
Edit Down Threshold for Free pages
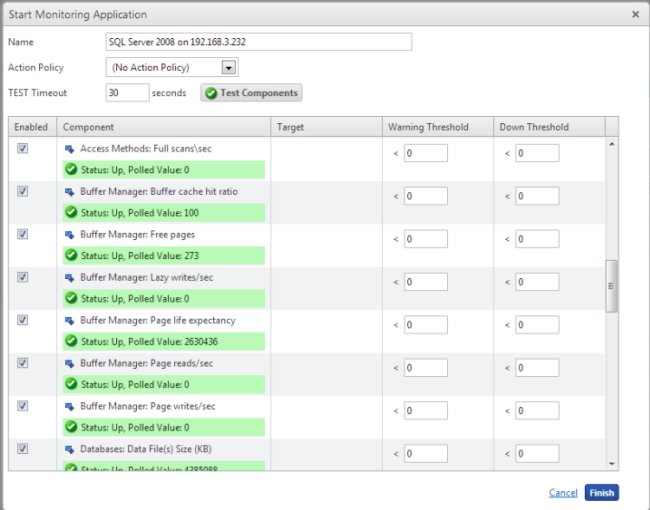tap(537, 239)
